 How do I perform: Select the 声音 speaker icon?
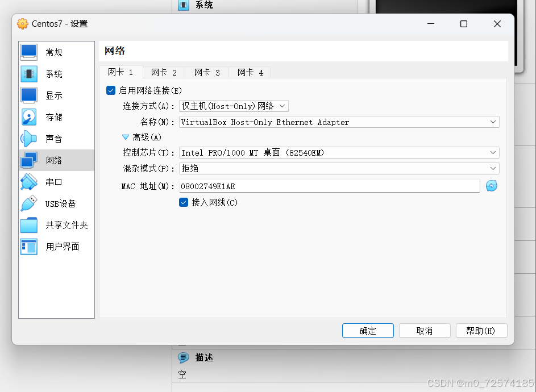[29, 139]
